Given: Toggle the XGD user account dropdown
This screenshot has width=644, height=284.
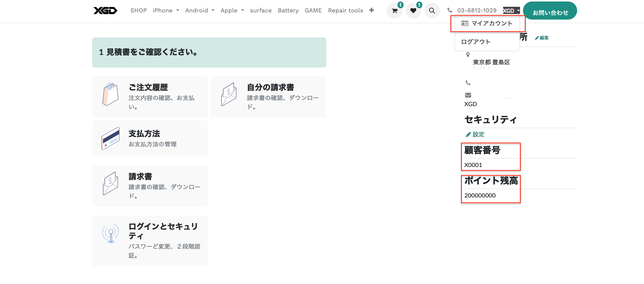Looking at the screenshot, I should pyautogui.click(x=511, y=11).
